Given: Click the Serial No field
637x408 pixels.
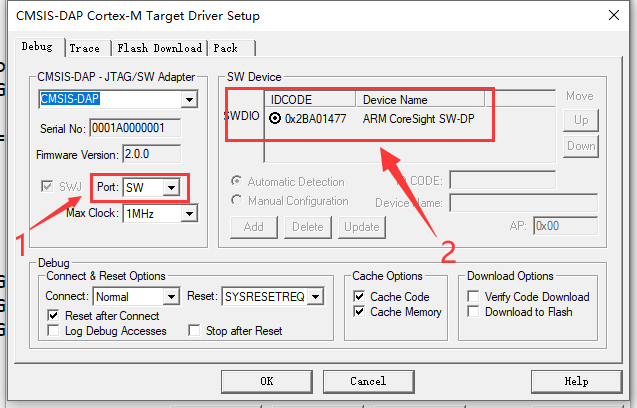Looking at the screenshot, I should pyautogui.click(x=135, y=128).
